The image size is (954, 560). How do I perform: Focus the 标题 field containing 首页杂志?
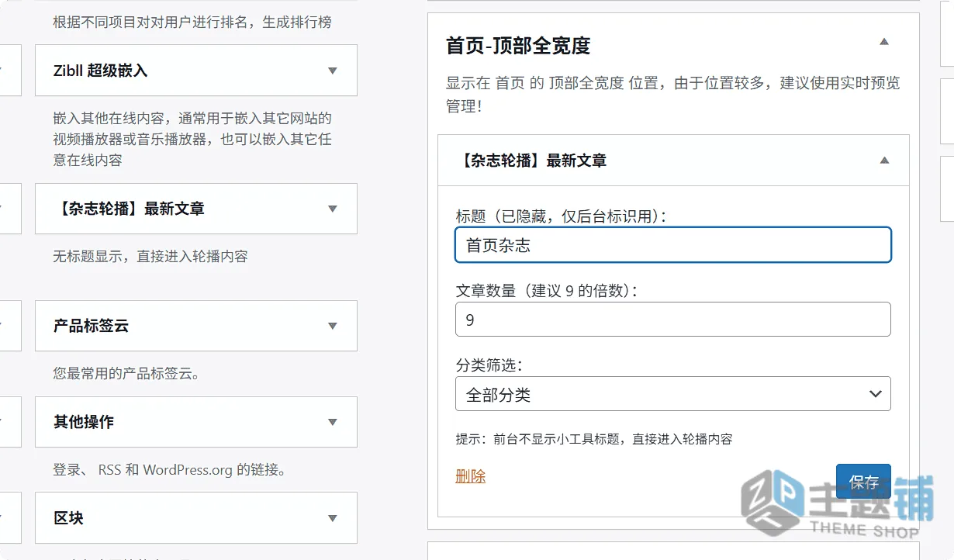[x=673, y=245]
